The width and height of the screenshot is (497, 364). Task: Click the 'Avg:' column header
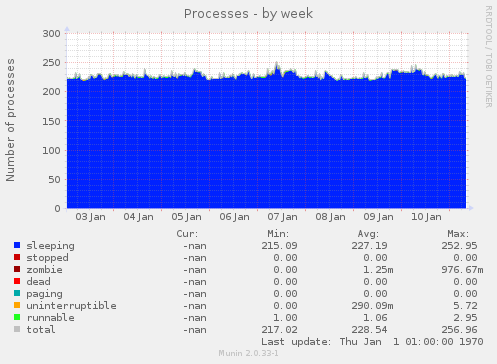click(x=368, y=234)
